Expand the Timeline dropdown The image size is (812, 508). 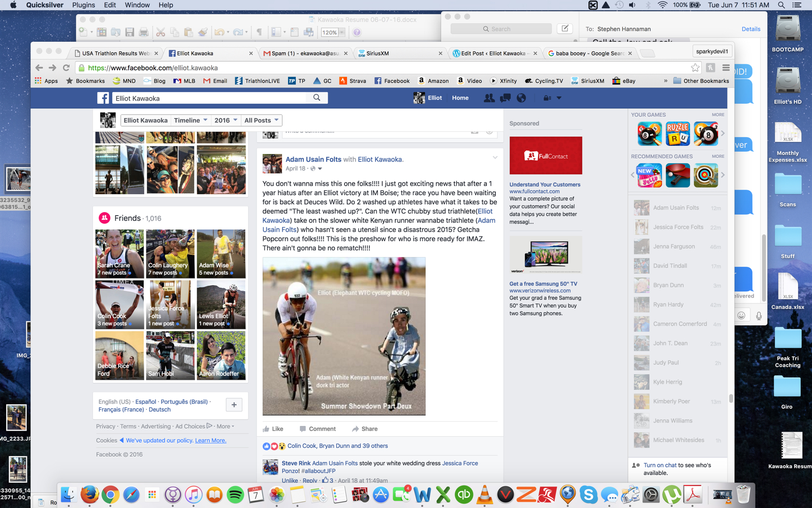point(191,121)
